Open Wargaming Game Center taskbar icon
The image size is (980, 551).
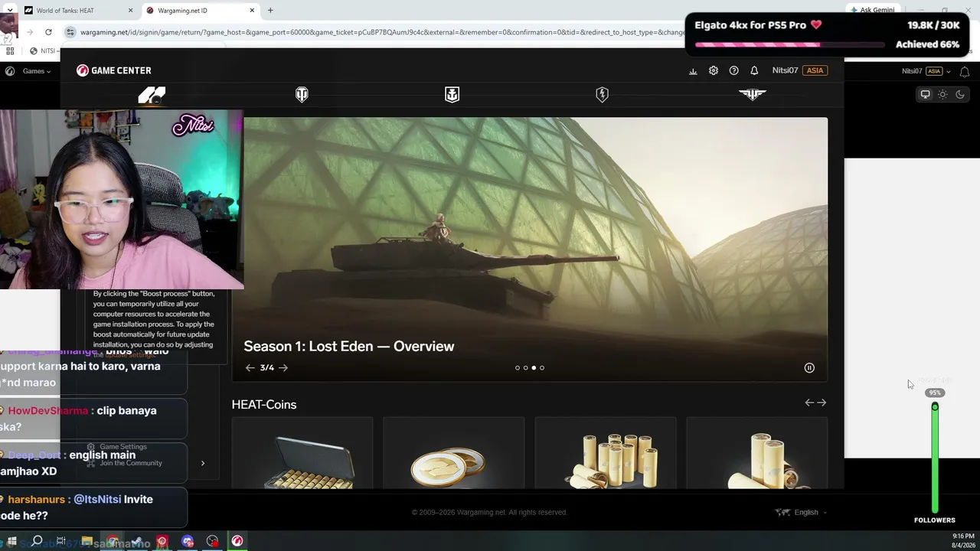[x=237, y=541]
